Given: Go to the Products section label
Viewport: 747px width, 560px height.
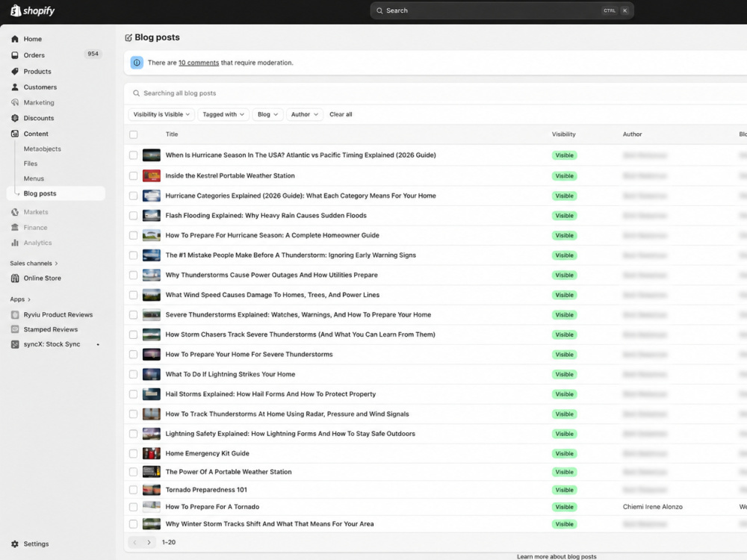Looking at the screenshot, I should tap(37, 72).
